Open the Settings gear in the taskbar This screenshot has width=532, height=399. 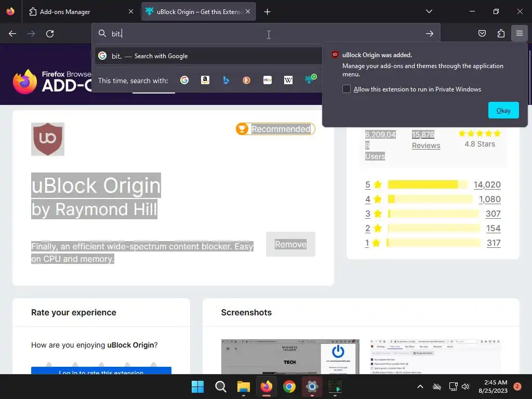312,387
